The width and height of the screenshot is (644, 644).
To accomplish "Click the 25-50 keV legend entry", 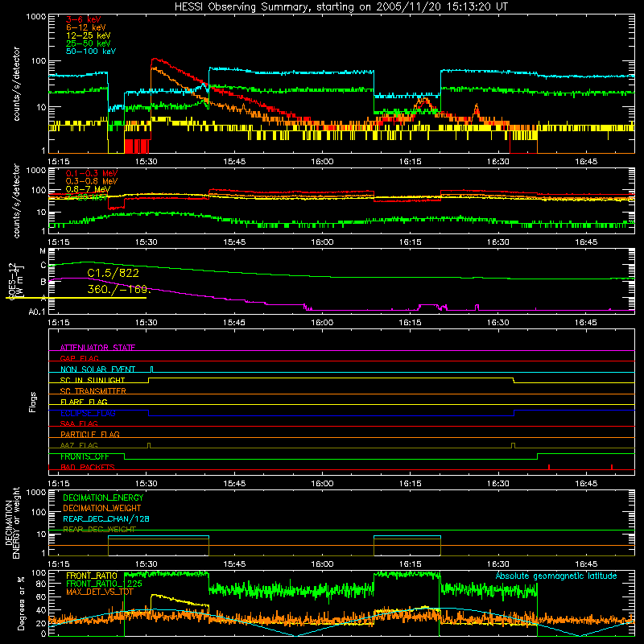I will 88,43.
